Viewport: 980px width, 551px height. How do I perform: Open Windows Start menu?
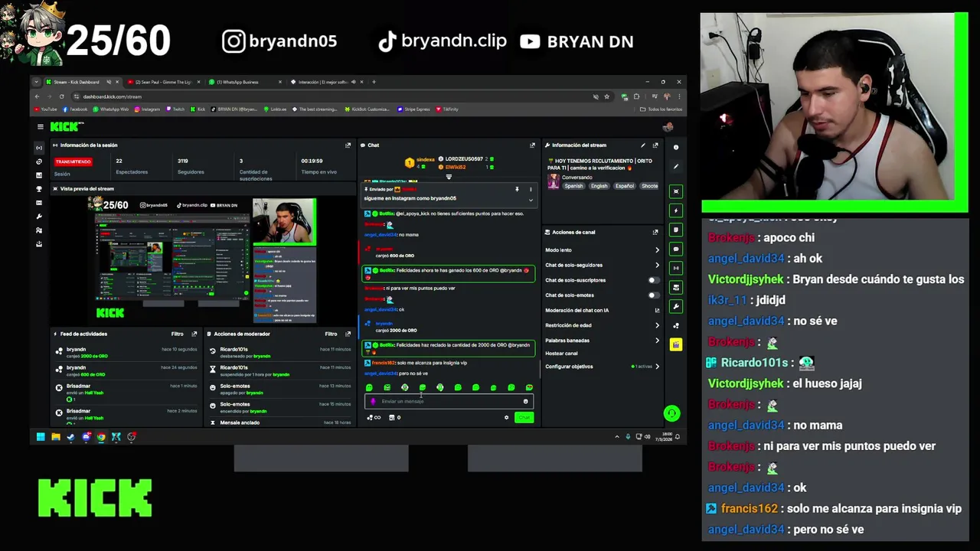(41, 437)
